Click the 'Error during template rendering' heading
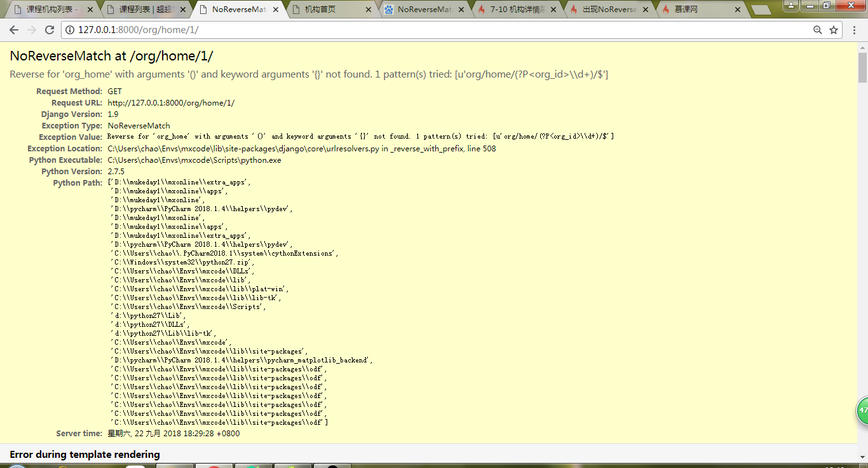The height and width of the screenshot is (468, 868). [x=85, y=455]
